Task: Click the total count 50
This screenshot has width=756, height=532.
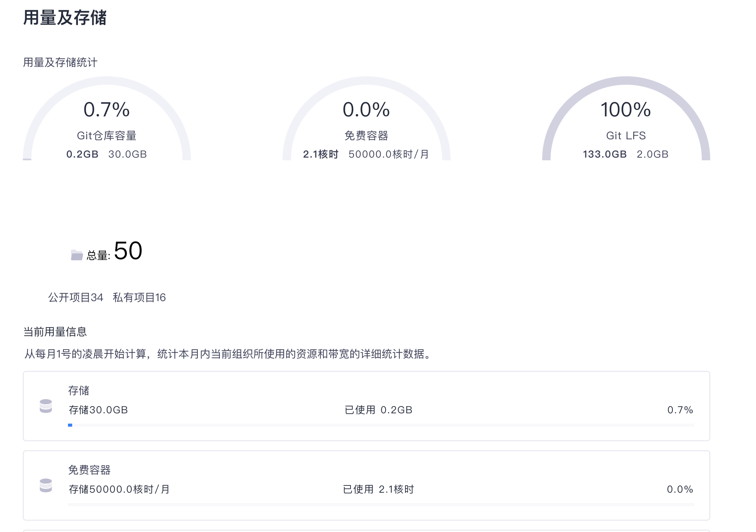Action: [128, 251]
